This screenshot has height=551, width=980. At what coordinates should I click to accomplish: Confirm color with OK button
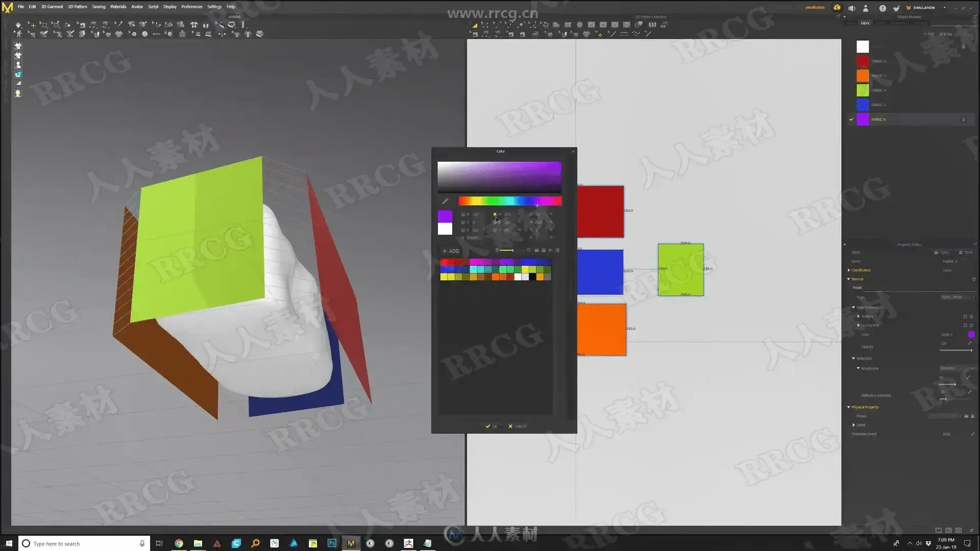pyautogui.click(x=491, y=427)
